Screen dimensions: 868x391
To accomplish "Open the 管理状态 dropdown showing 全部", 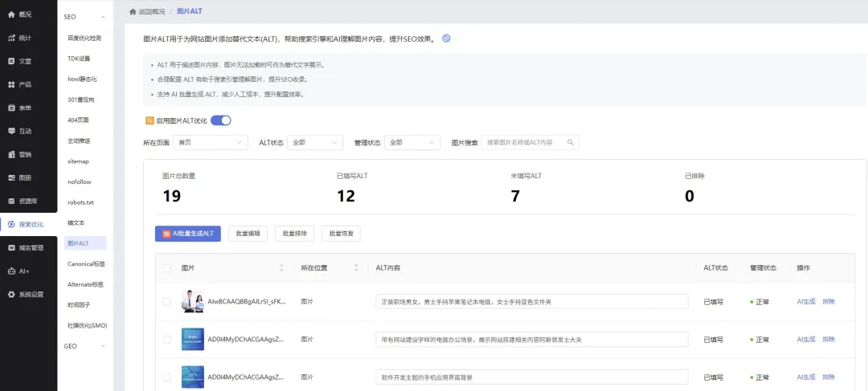I will coord(412,143).
